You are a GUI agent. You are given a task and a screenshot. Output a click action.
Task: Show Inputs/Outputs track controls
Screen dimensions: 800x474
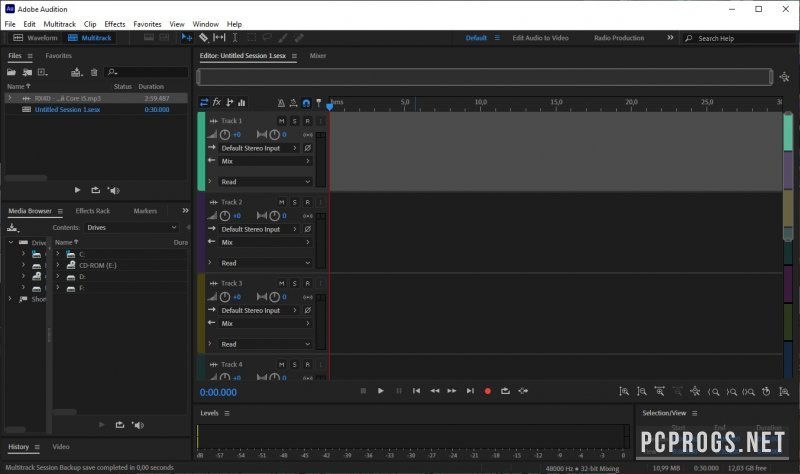pos(204,103)
